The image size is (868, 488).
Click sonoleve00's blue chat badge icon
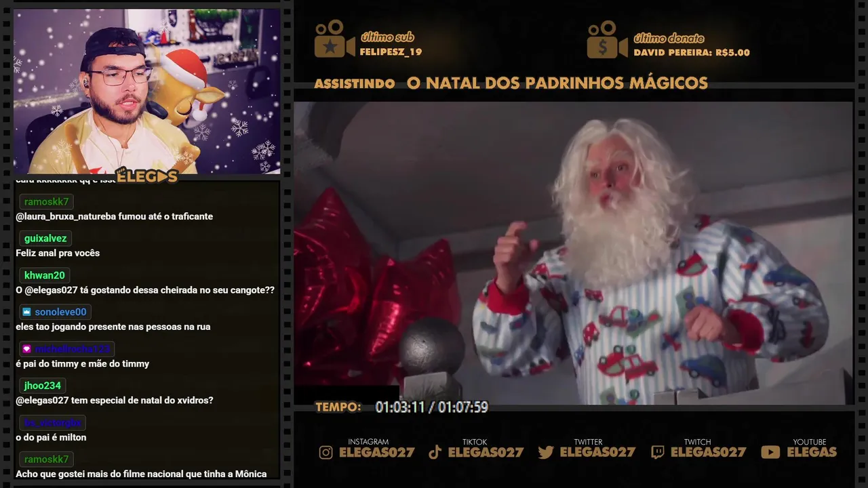26,312
